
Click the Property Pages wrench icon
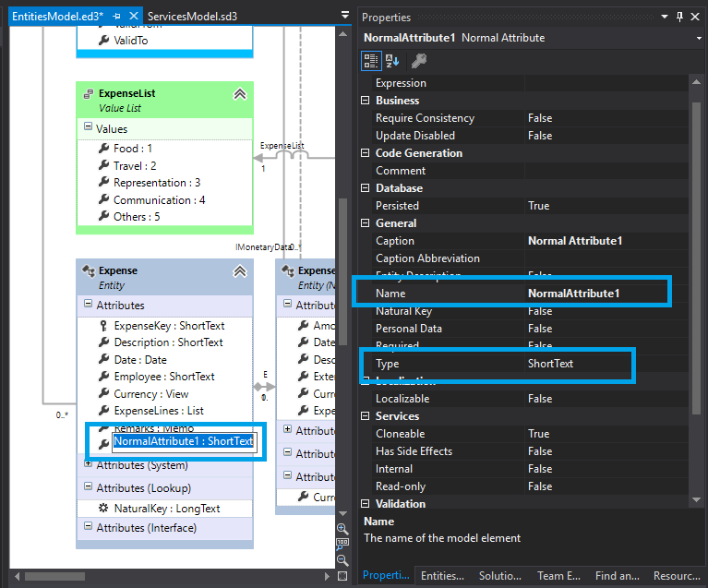[419, 61]
